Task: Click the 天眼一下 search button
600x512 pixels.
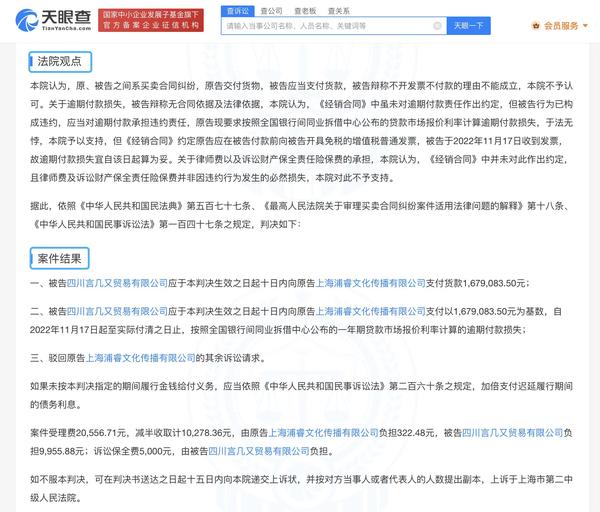Action: pos(468,26)
